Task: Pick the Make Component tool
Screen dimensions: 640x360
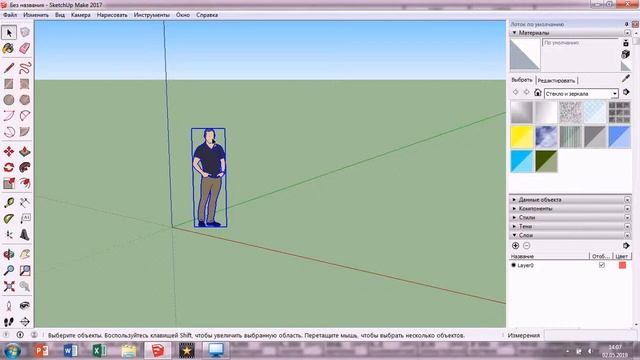Action: (x=25, y=32)
